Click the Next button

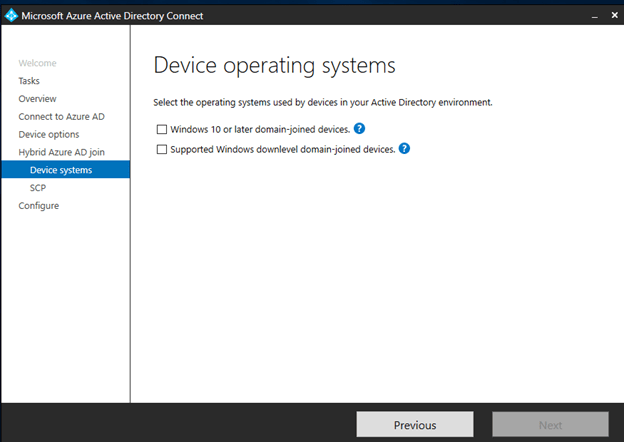tap(550, 425)
